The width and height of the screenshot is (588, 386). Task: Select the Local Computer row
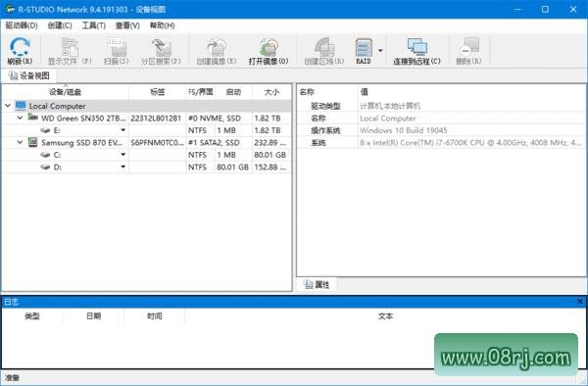[147, 106]
